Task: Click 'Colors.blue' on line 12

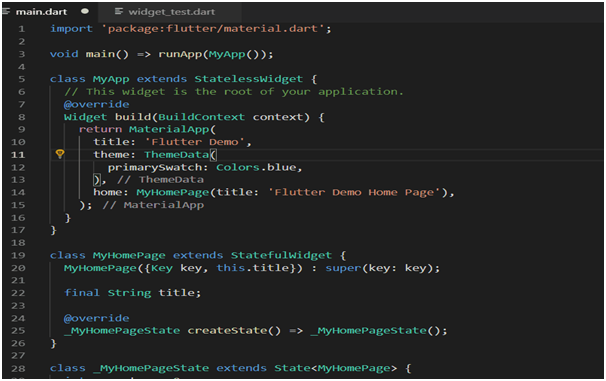Action: [x=256, y=167]
